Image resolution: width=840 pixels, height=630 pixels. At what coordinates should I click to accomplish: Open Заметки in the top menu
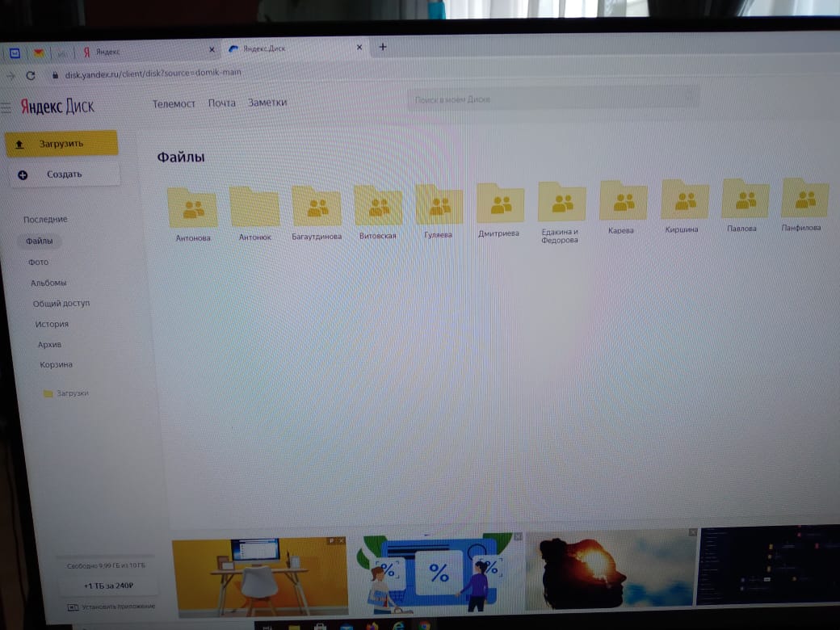267,103
